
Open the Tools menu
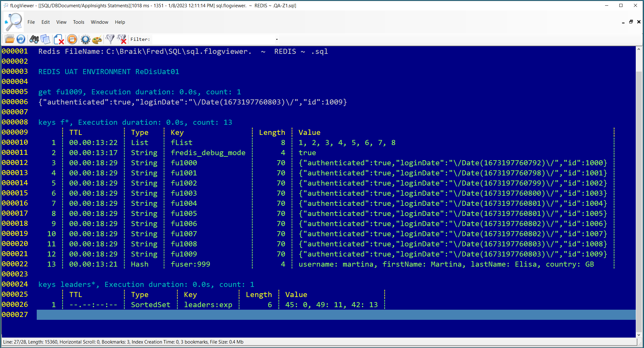(x=79, y=22)
